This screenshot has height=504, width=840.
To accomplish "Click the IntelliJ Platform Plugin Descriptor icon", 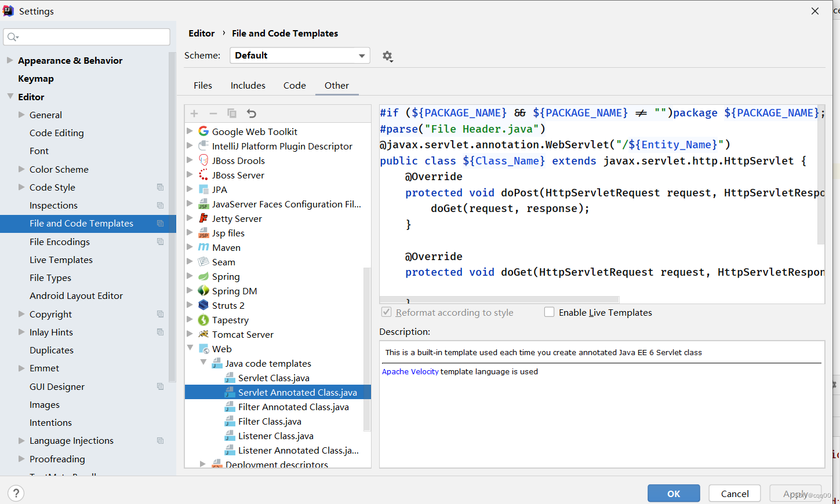I will pos(203,146).
